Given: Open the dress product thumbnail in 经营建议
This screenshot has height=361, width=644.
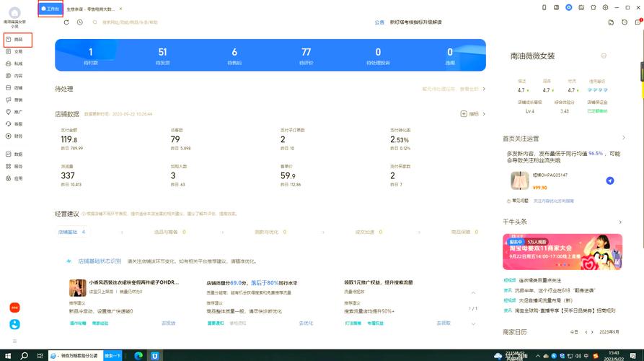Looking at the screenshot, I should coord(78,288).
